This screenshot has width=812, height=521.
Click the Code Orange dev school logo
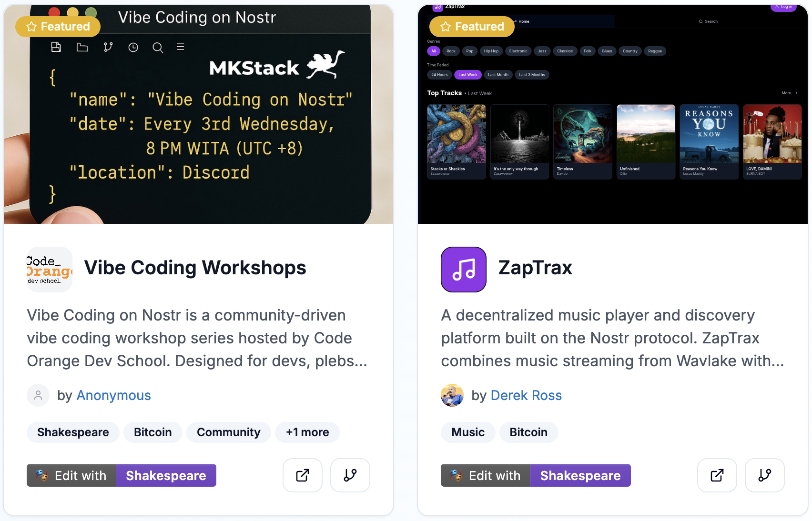pyautogui.click(x=50, y=270)
